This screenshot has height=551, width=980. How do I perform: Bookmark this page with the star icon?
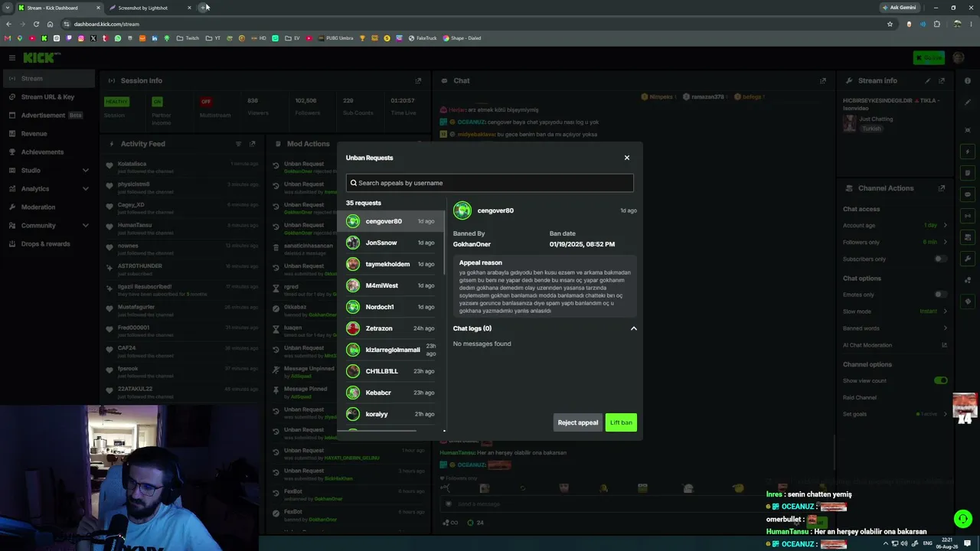pos(890,24)
